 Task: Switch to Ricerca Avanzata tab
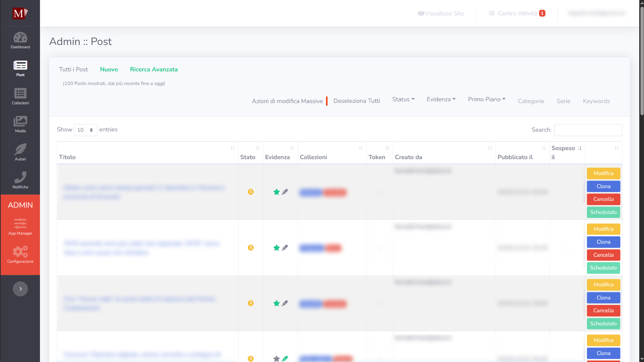point(154,69)
